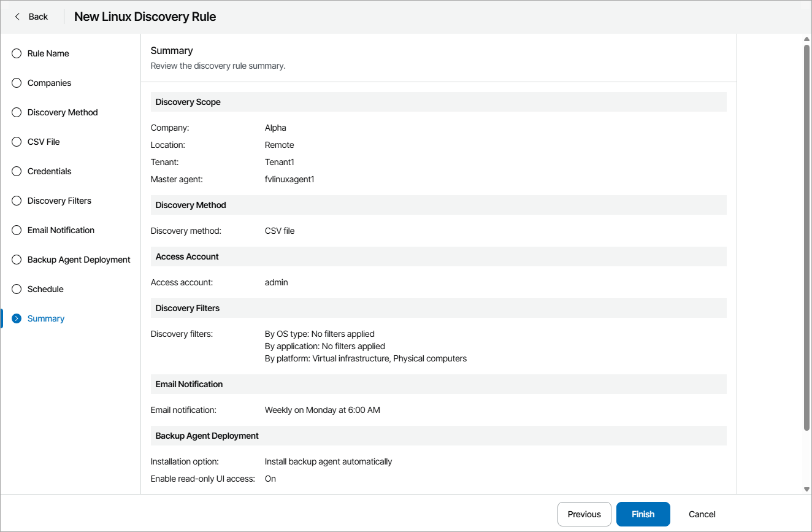
Task: Click the scrollbar down arrow
Action: tap(806, 489)
